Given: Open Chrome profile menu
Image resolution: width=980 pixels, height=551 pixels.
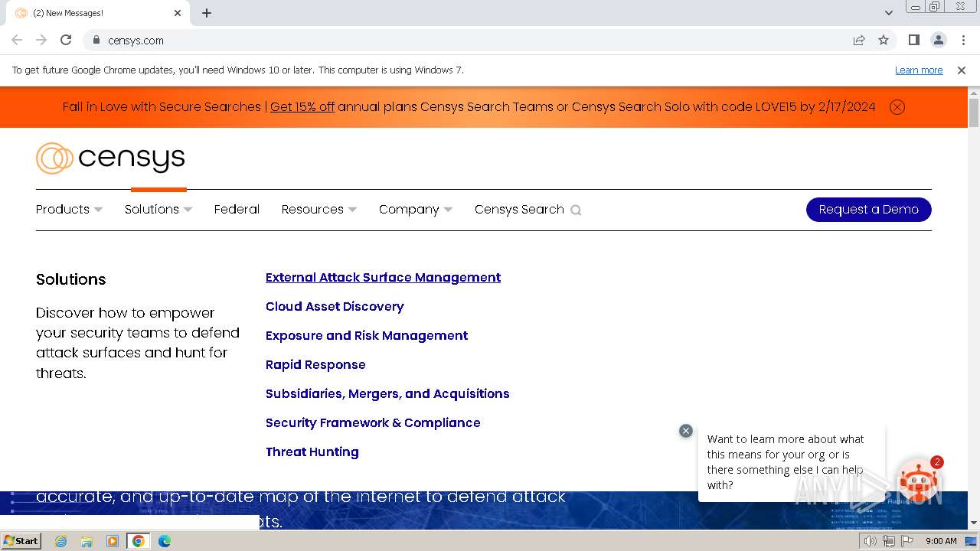Looking at the screenshot, I should pos(939,40).
